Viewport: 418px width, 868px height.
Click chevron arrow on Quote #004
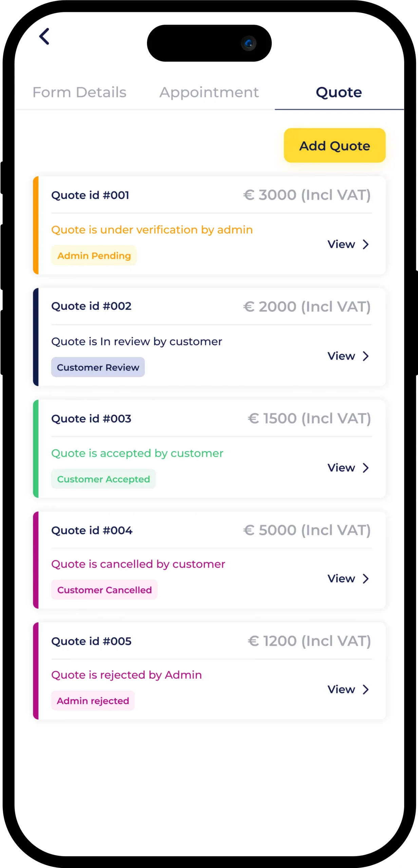(x=365, y=579)
